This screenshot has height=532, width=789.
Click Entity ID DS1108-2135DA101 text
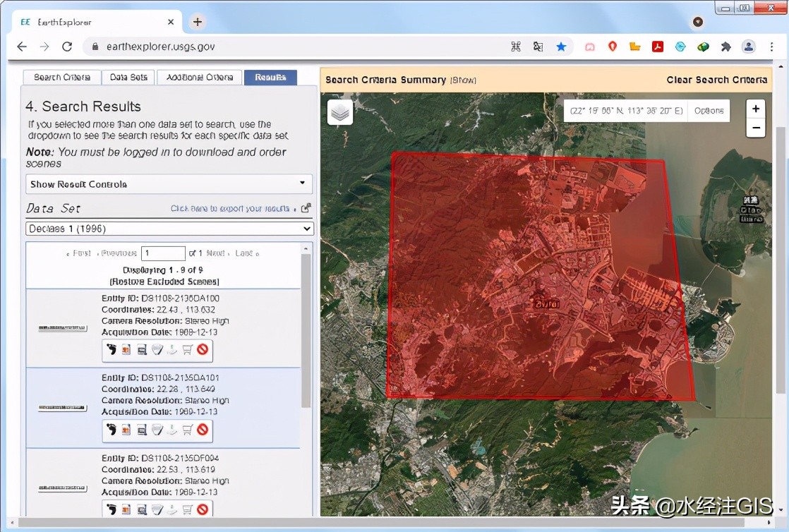pyautogui.click(x=160, y=377)
